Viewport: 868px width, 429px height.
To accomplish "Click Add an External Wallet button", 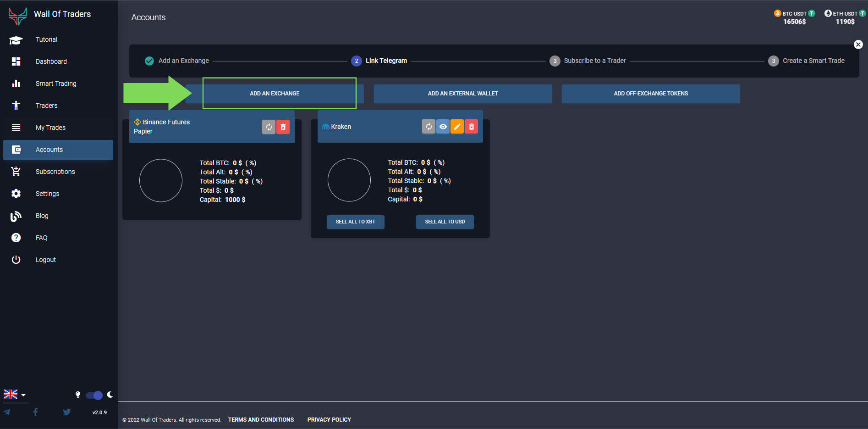I will click(463, 94).
